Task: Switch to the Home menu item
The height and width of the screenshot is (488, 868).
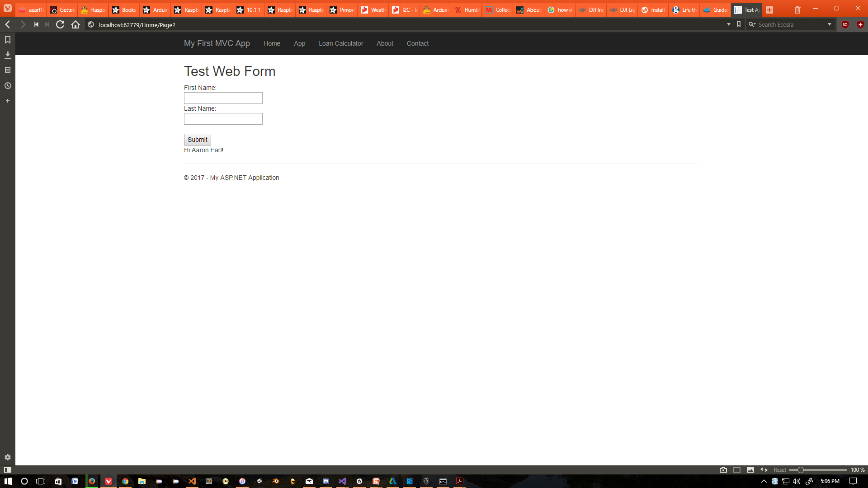Action: pos(272,43)
